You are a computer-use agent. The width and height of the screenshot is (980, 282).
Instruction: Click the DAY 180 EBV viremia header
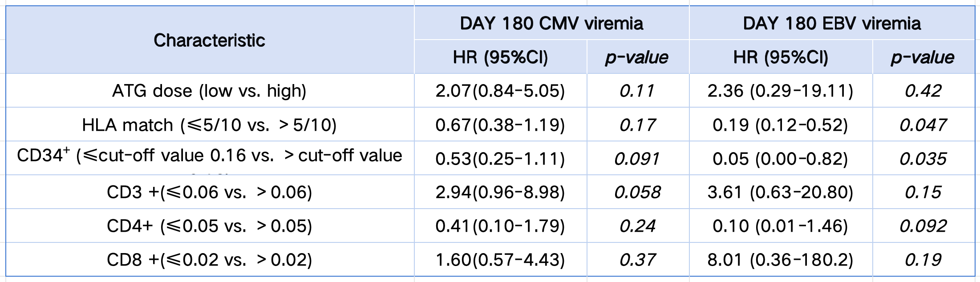point(832,23)
